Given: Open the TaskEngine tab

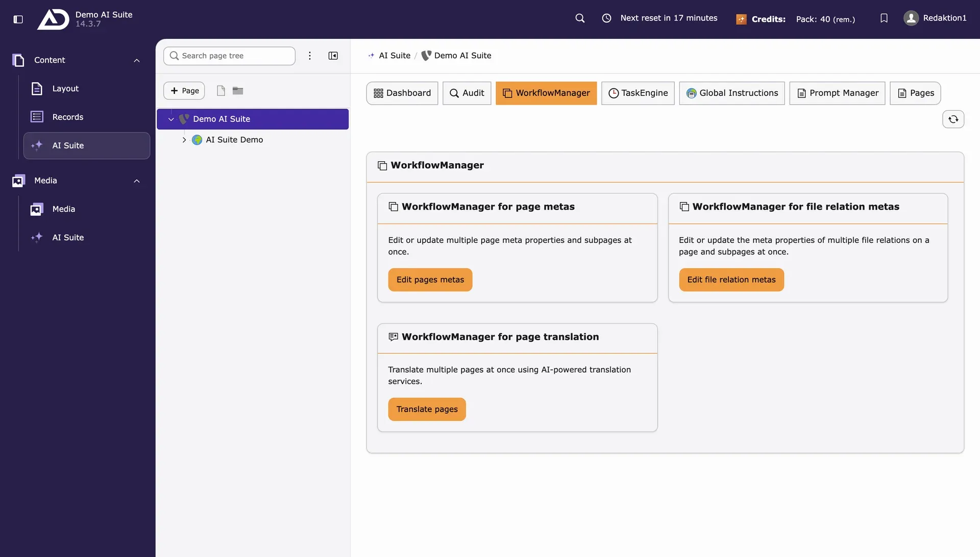Looking at the screenshot, I should (638, 93).
